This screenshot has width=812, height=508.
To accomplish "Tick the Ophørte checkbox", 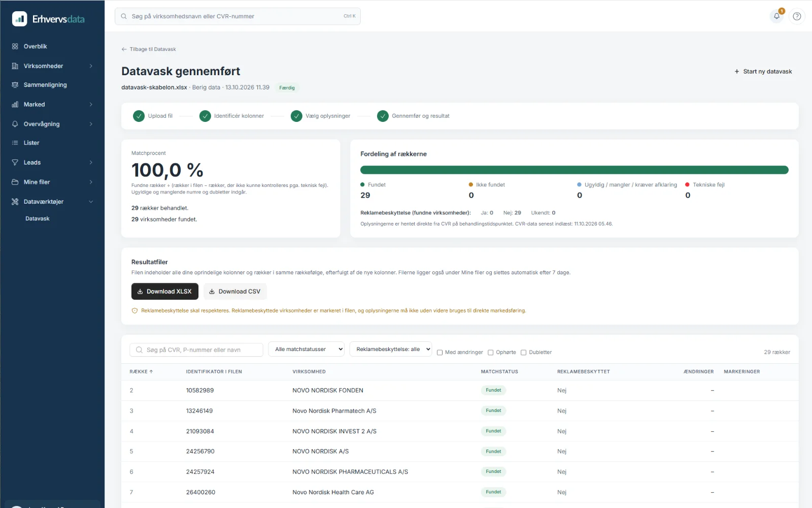I will (491, 353).
